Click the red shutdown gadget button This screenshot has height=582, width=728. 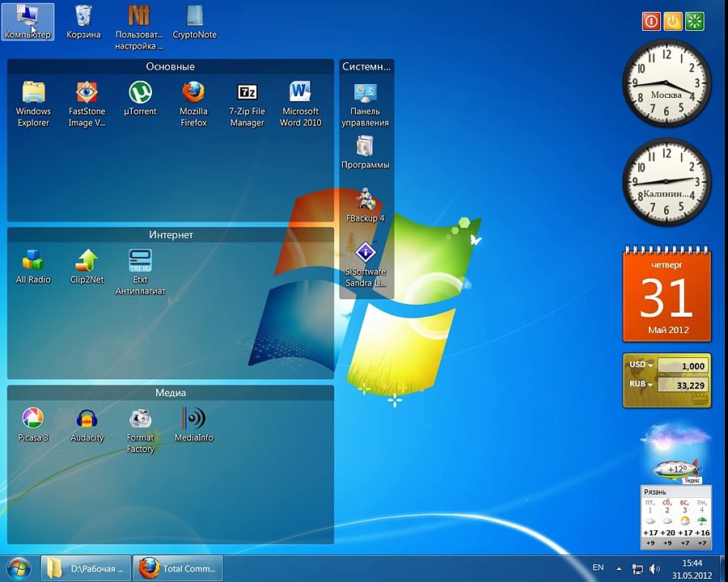click(651, 21)
